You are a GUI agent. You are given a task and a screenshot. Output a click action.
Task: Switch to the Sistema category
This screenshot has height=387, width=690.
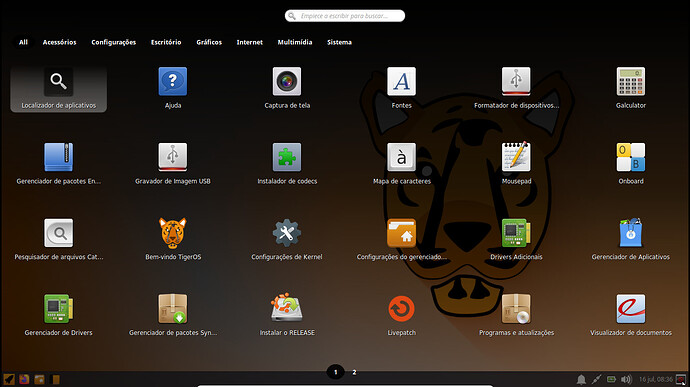339,42
